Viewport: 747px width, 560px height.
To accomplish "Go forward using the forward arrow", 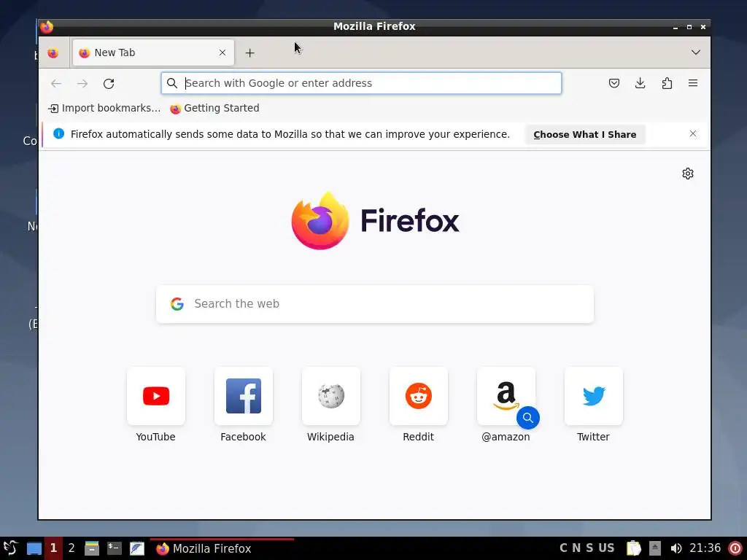I will 82,83.
